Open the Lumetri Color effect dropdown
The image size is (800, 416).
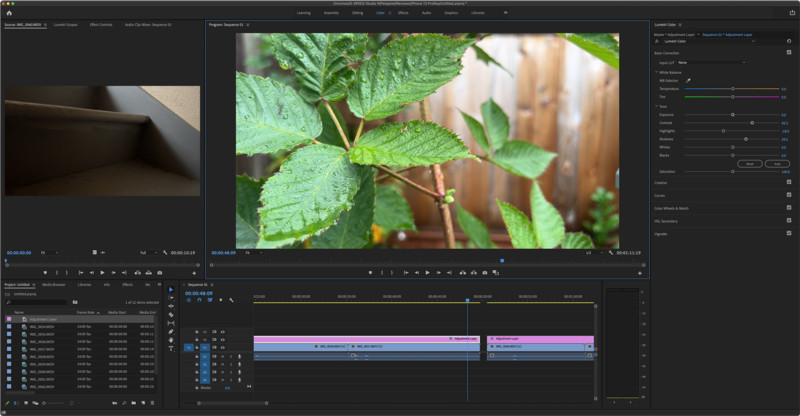point(708,41)
